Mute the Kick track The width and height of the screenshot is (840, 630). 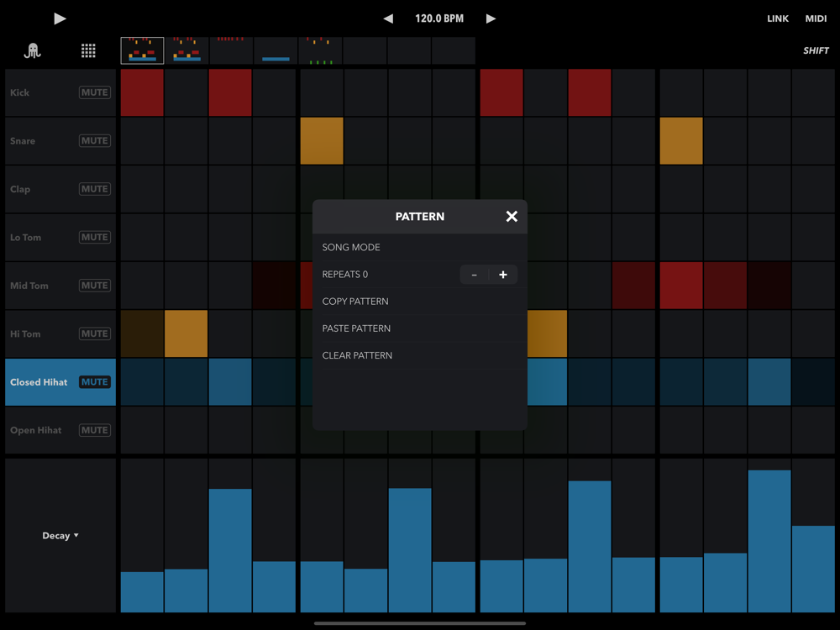[x=94, y=92]
